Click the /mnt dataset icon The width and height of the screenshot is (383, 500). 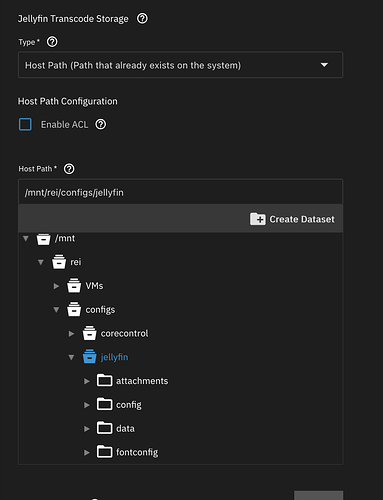pos(43,239)
